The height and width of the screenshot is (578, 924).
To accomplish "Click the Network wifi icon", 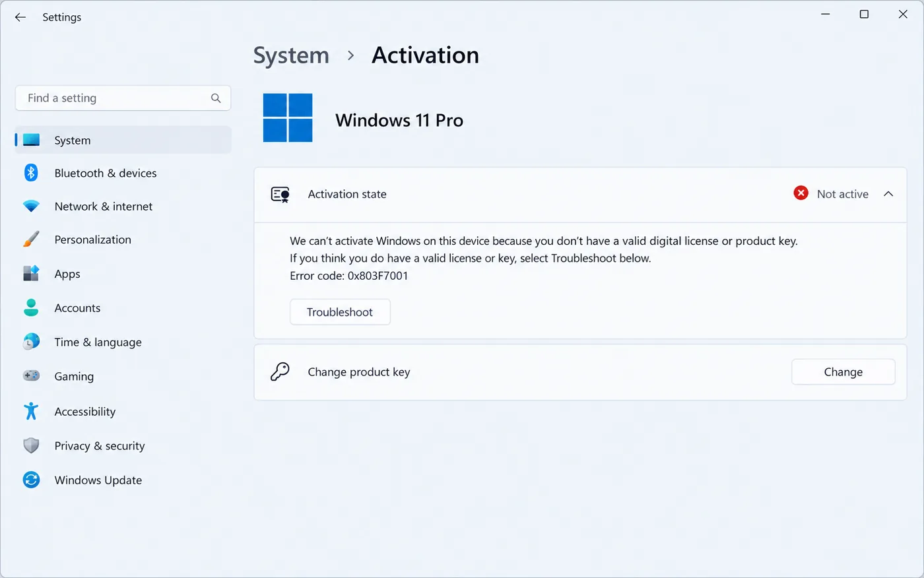I will [31, 207].
